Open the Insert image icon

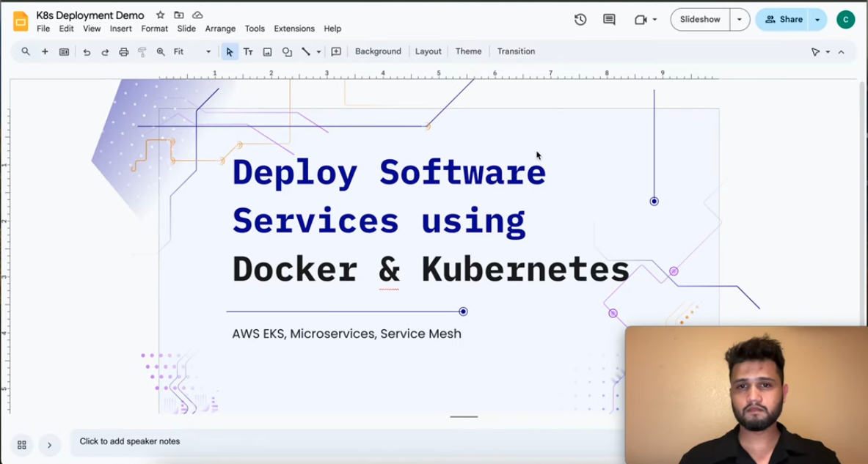pyautogui.click(x=267, y=51)
